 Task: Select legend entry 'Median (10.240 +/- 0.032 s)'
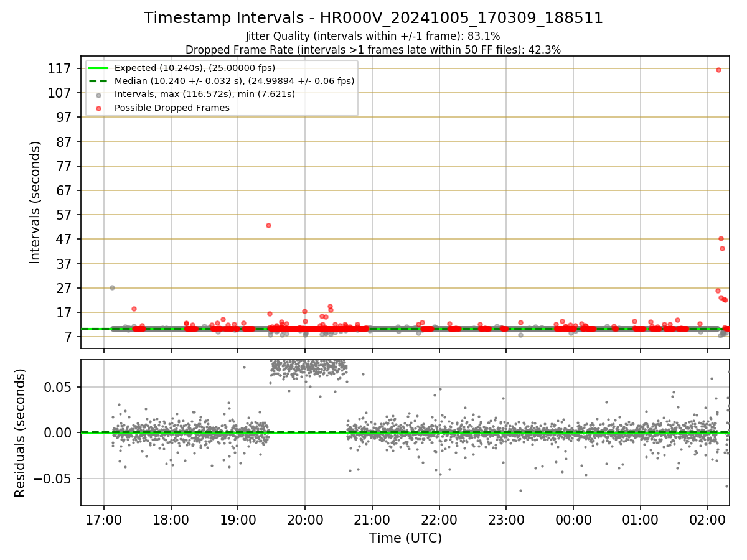point(234,81)
